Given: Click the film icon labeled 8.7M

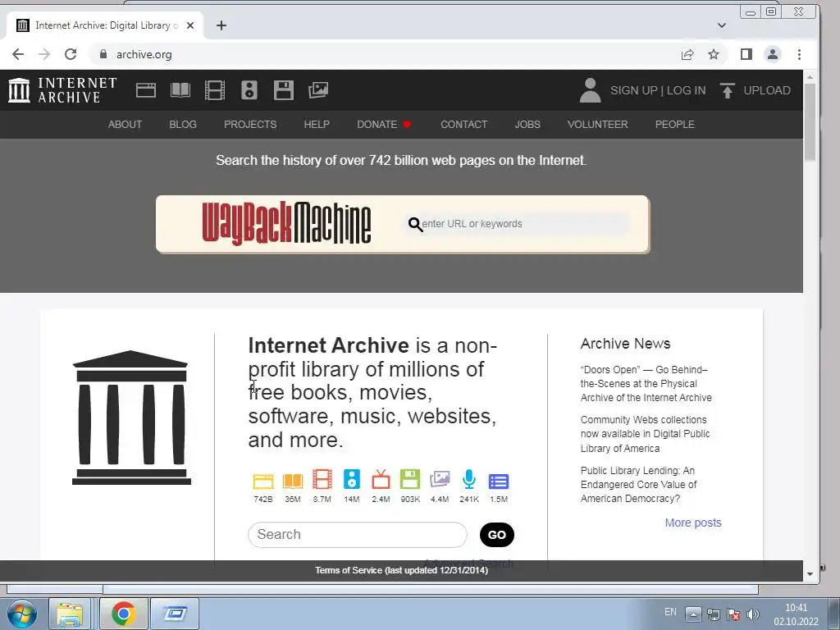Looking at the screenshot, I should pyautogui.click(x=322, y=479).
